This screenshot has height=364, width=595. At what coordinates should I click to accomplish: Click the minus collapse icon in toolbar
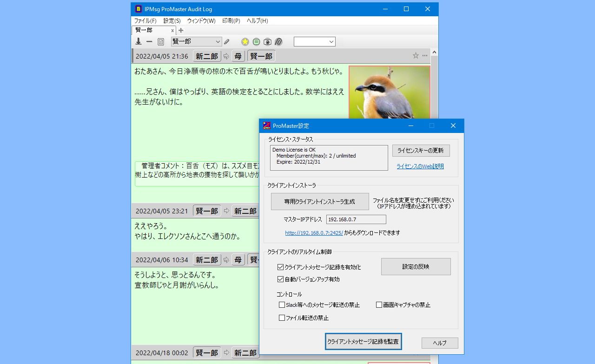coord(149,41)
